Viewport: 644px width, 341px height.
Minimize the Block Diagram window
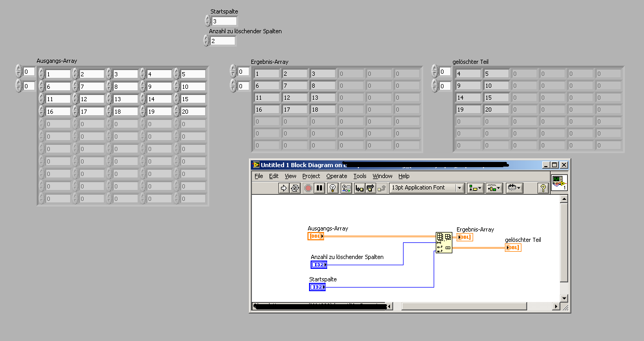(x=546, y=165)
